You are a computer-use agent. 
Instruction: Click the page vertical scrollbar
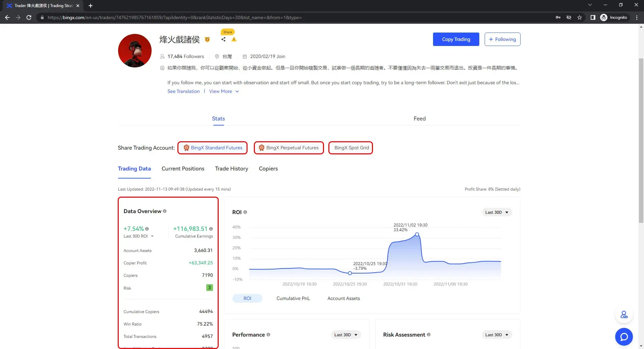641,140
